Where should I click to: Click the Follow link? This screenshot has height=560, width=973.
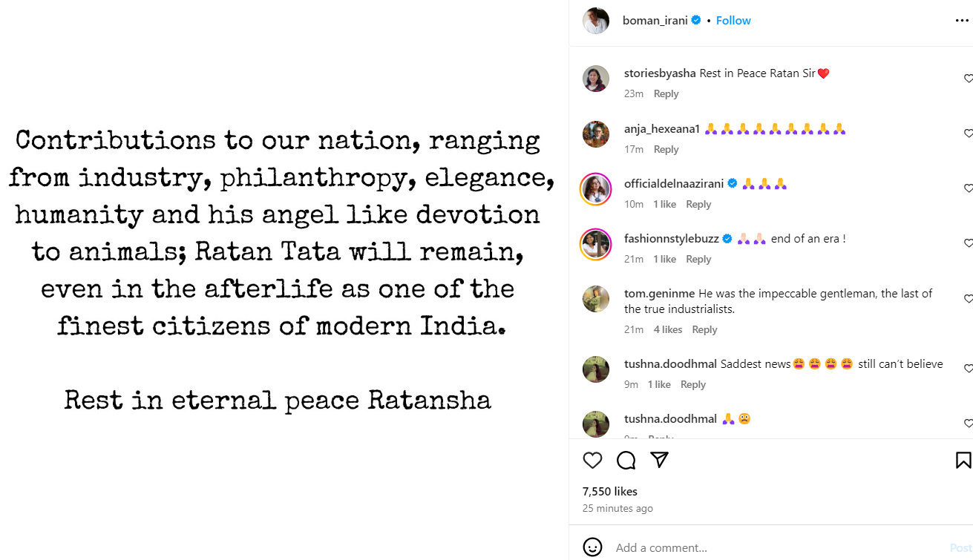(733, 21)
